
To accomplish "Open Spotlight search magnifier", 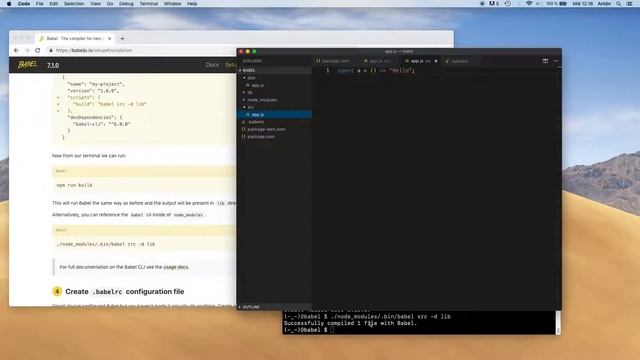I will 619,4.
